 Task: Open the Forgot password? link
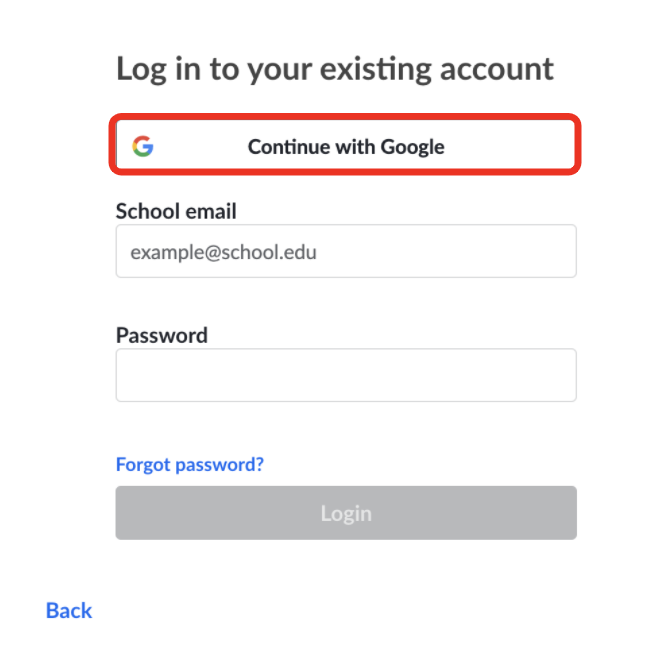190,464
